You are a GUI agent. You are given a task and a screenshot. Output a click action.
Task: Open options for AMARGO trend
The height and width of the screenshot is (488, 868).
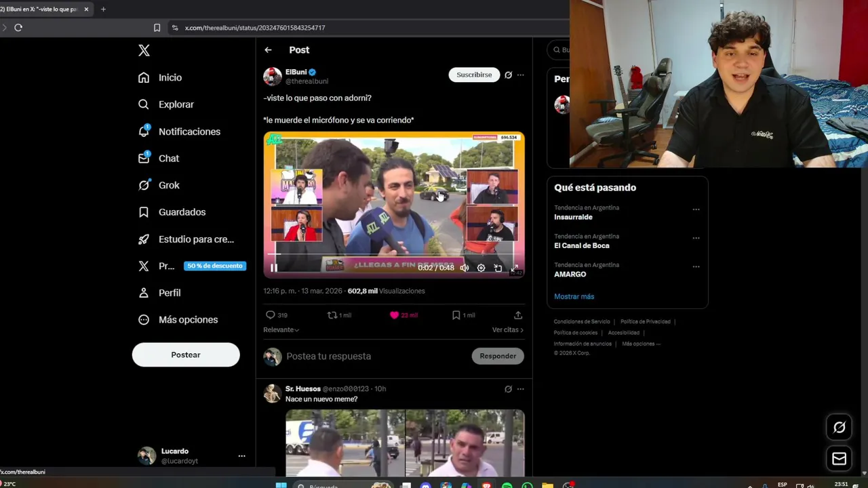click(x=696, y=266)
